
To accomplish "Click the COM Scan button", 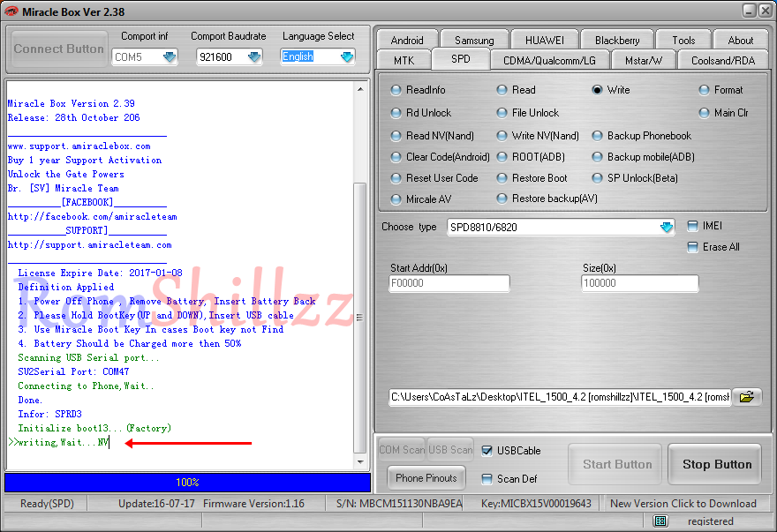I will pos(402,449).
